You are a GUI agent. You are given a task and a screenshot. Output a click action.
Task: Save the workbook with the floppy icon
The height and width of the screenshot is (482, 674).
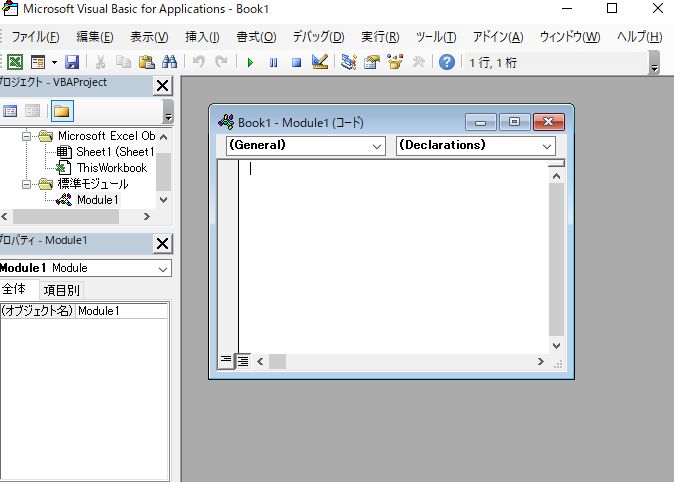point(72,62)
